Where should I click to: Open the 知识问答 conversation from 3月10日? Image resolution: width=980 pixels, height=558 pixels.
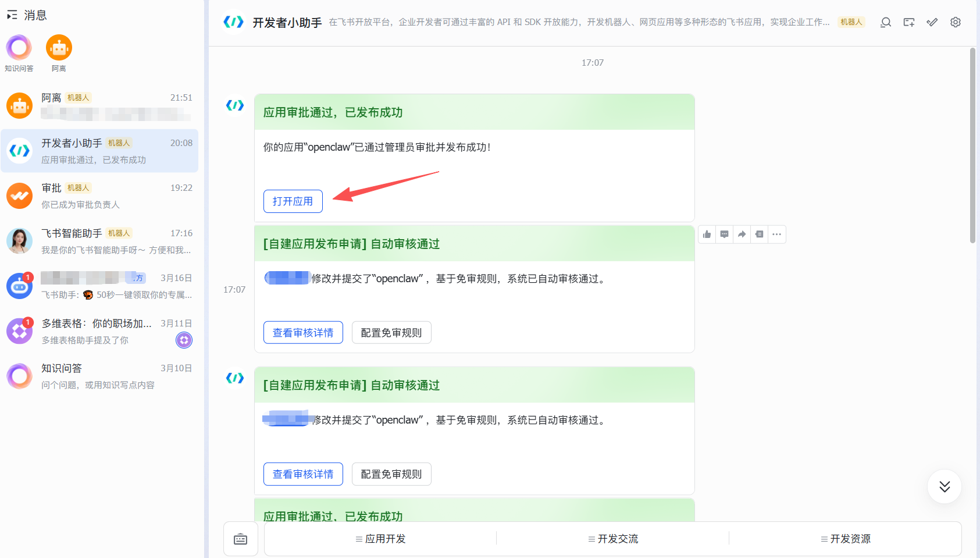coord(99,376)
